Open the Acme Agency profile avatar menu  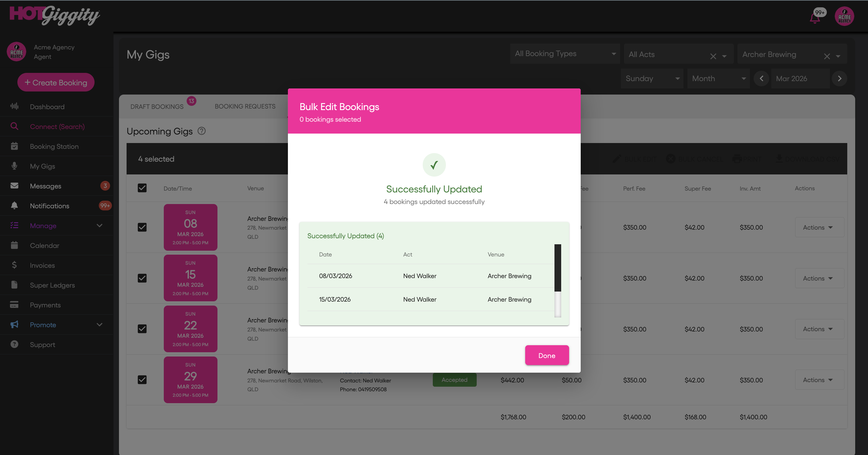844,16
